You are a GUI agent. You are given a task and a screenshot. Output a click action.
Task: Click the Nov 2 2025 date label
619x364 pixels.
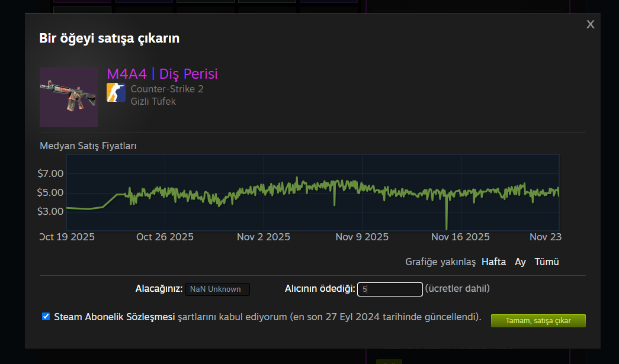point(264,237)
